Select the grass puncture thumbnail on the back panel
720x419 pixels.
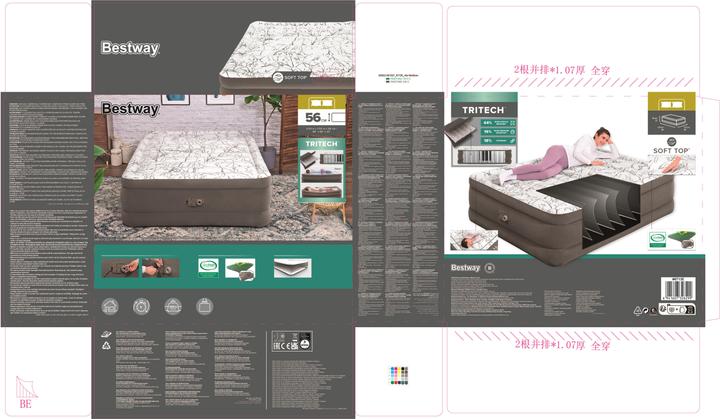click(x=682, y=240)
